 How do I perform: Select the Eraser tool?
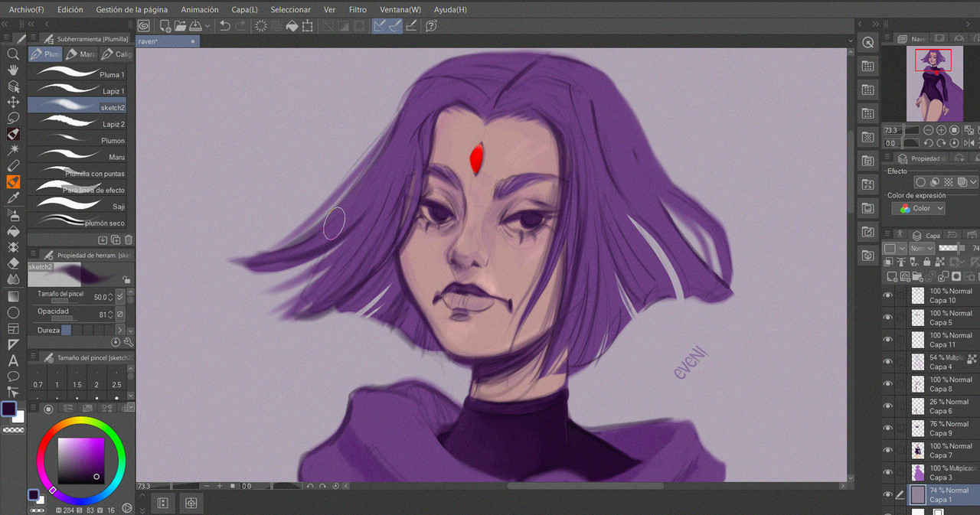click(13, 262)
